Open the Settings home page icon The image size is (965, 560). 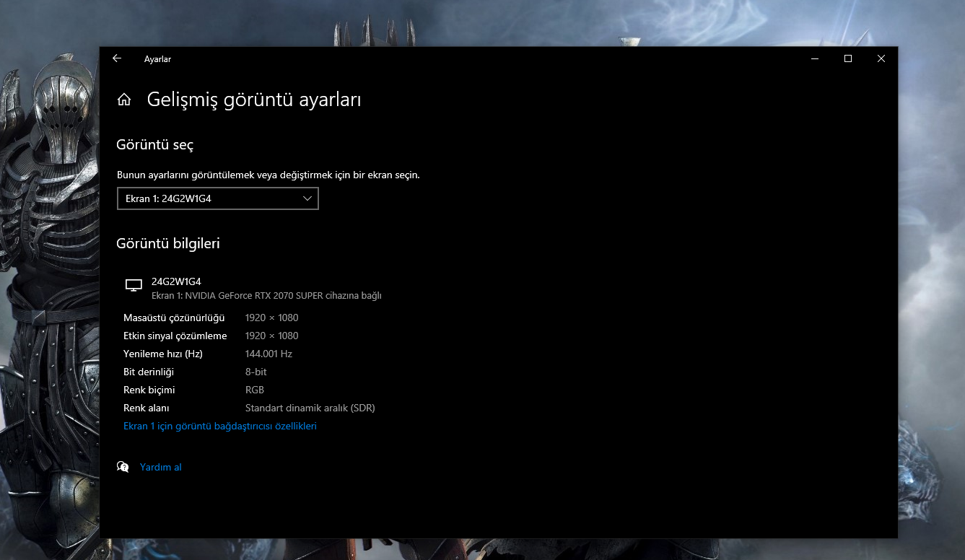124,100
